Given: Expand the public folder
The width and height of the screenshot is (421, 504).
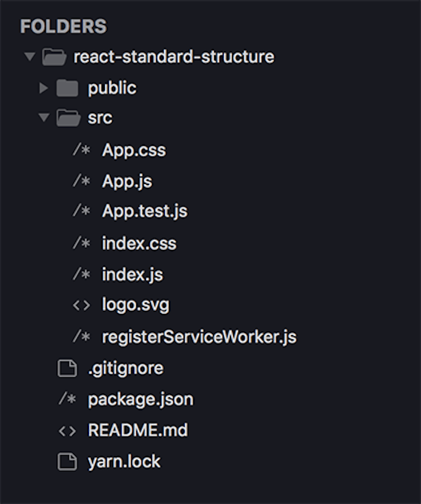Looking at the screenshot, I should pyautogui.click(x=42, y=87).
